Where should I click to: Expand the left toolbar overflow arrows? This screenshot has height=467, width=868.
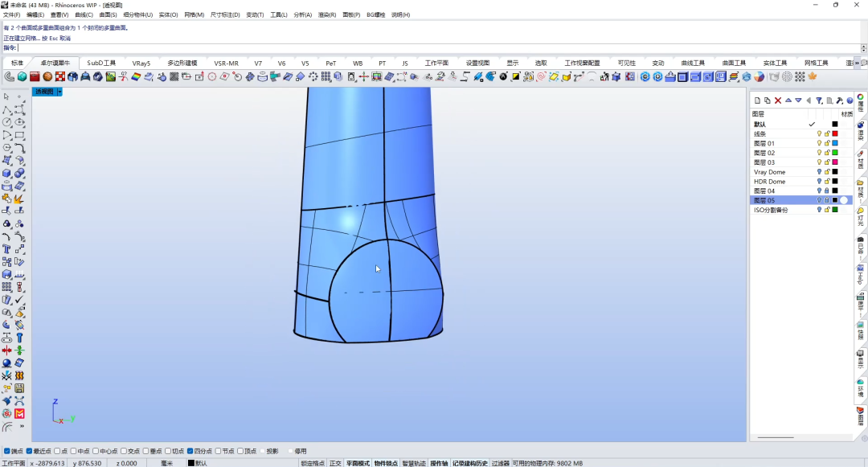tap(23, 427)
